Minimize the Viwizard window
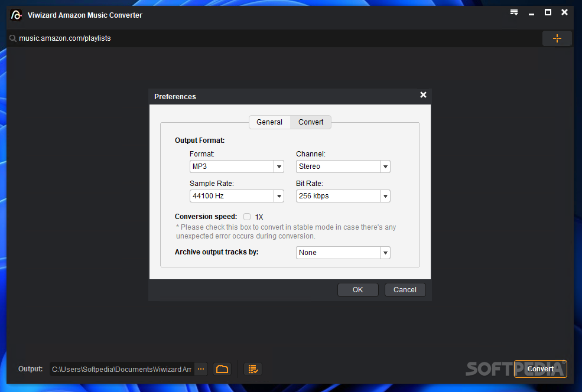Image resolution: width=582 pixels, height=392 pixels. coord(532,14)
